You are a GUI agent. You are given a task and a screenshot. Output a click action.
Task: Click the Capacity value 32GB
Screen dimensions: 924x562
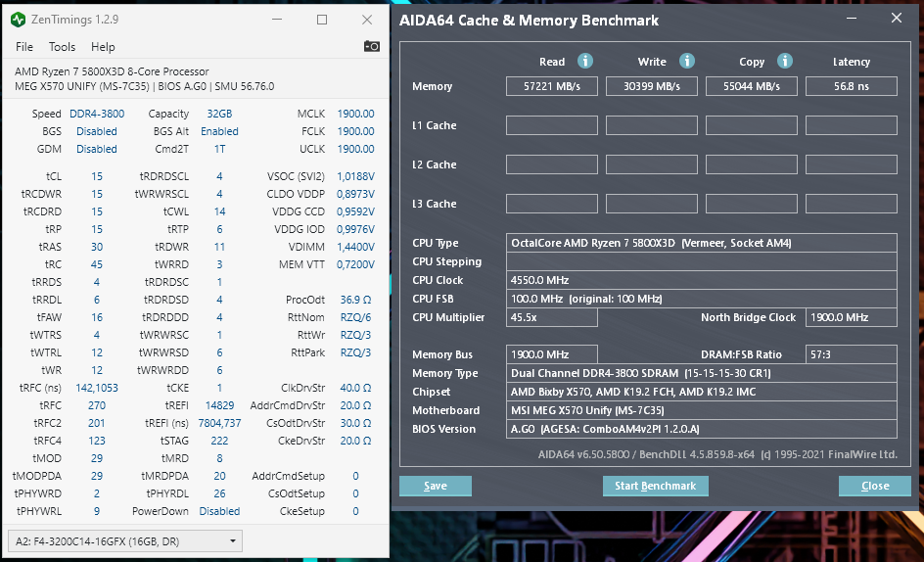coord(219,114)
